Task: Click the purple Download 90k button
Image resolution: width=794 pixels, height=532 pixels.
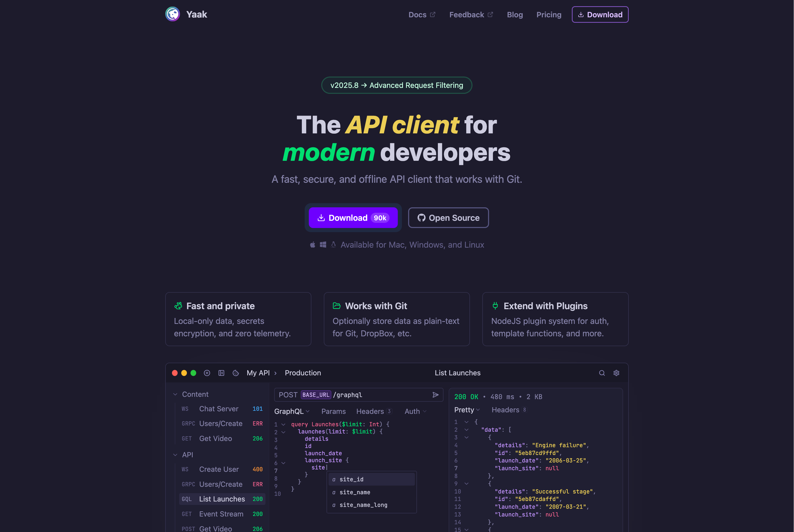Action: 353,218
